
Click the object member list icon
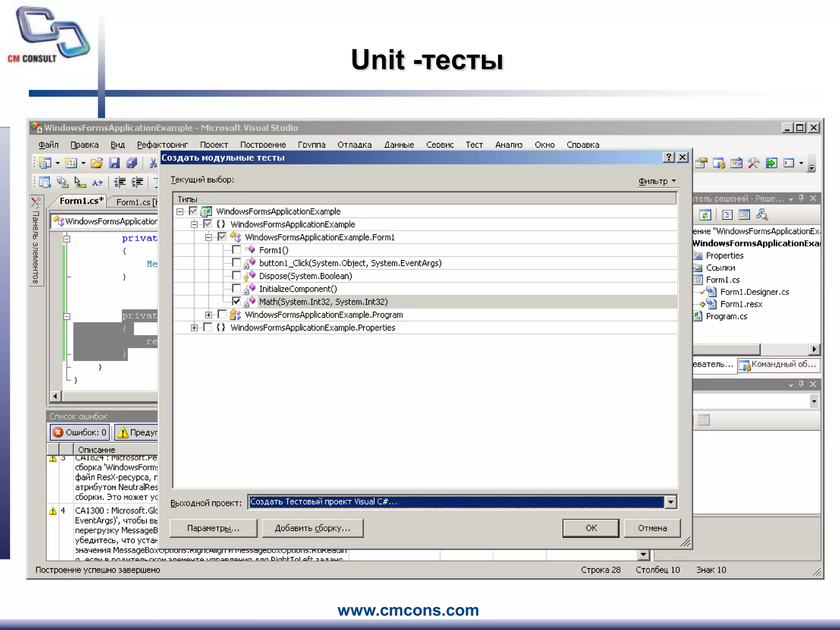(x=45, y=182)
